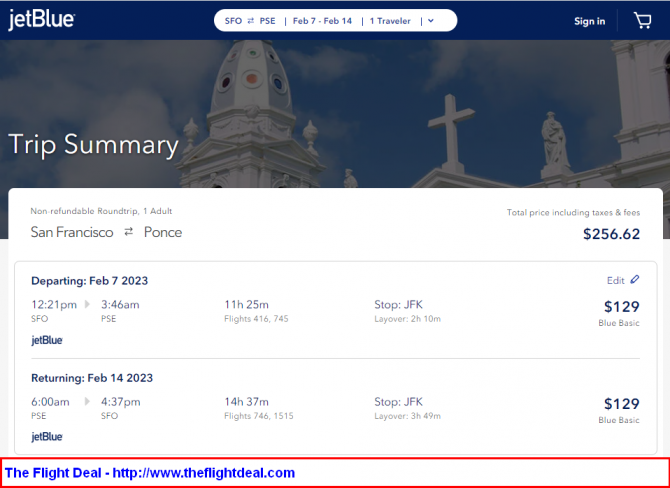The image size is (670, 488).
Task: Click the SFO to PSE route text
Action: (x=250, y=21)
